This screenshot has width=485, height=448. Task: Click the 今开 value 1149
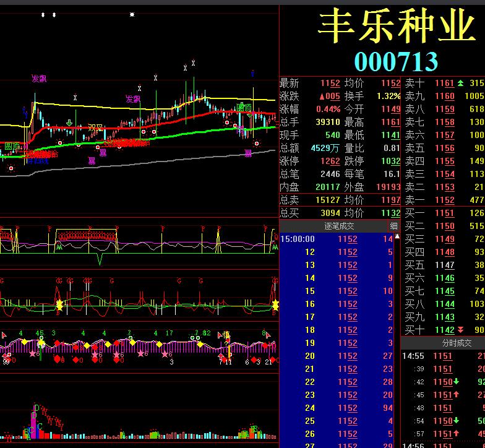[x=391, y=109]
